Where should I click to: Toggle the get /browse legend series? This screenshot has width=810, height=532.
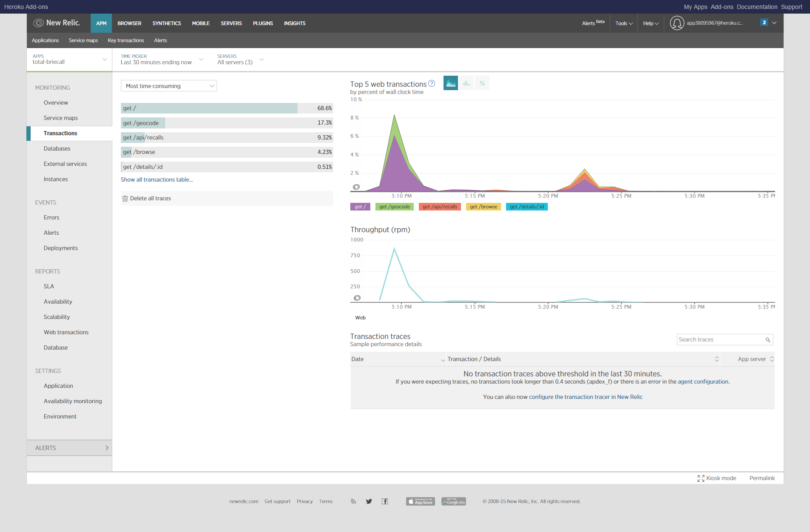[484, 207]
